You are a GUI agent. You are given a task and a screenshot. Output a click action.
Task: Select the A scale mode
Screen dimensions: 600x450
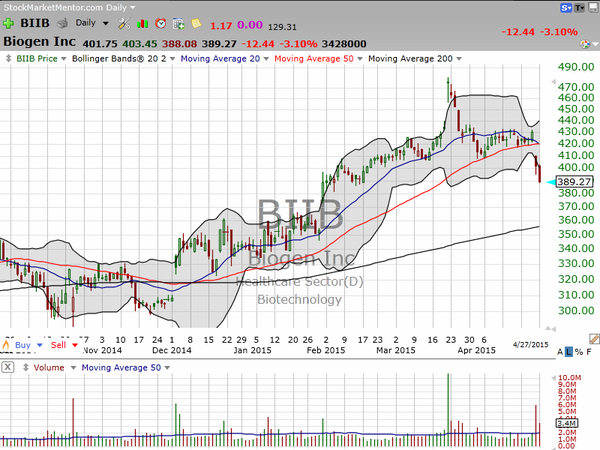coord(560,352)
